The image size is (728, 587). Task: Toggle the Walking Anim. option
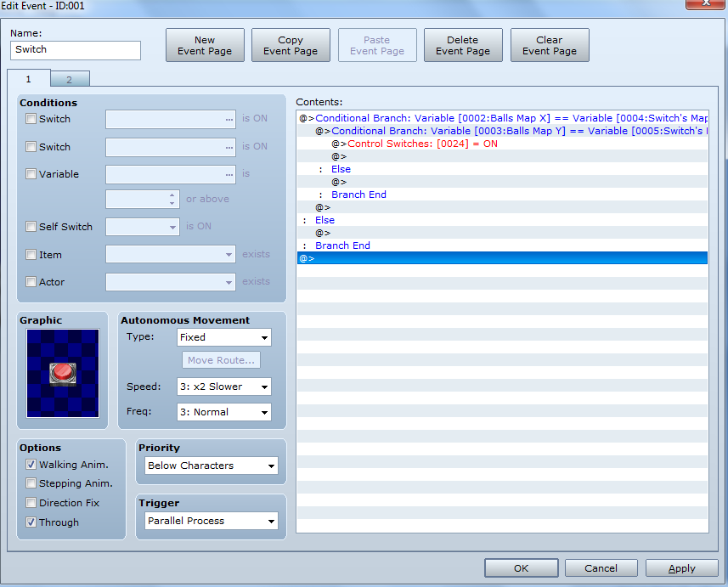coord(31,465)
